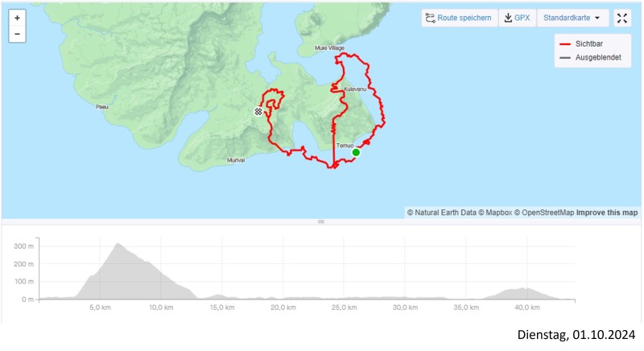The height and width of the screenshot is (351, 644).
Task: Toggle fullscreen map view
Action: pyautogui.click(x=622, y=18)
